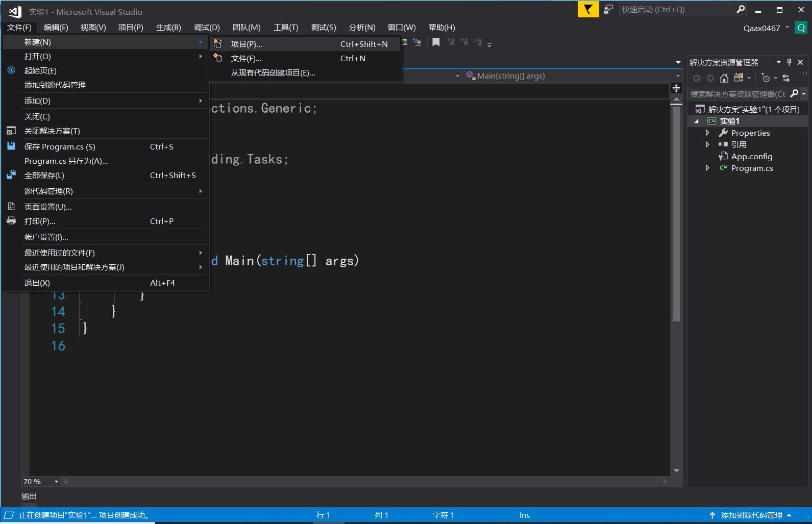Open 最近使用的项目和解决方案(J) submenu
812x524 pixels.
tap(106, 267)
